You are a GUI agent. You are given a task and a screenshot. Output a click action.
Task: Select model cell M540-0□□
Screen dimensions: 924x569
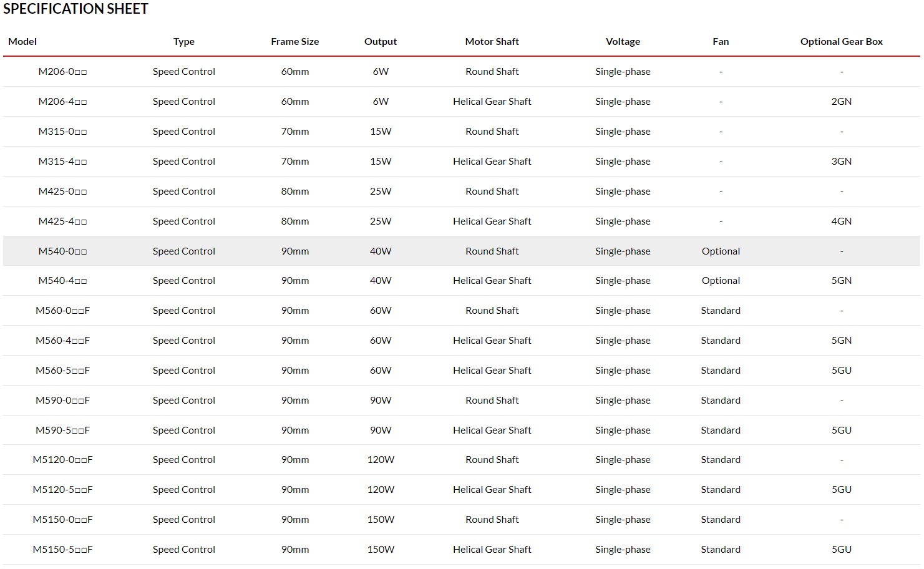(x=62, y=251)
